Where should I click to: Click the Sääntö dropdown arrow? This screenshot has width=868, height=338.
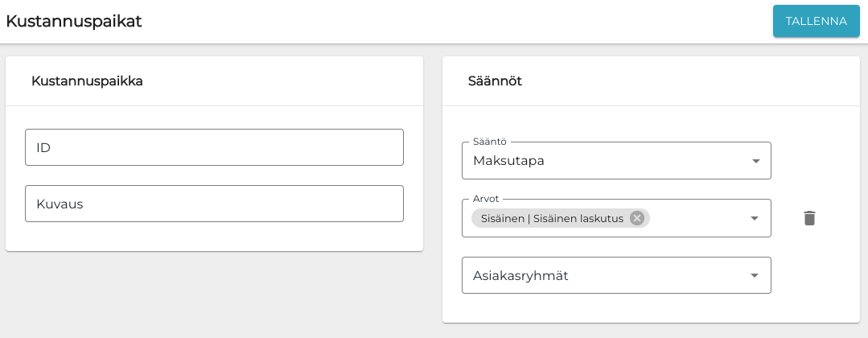(x=755, y=161)
